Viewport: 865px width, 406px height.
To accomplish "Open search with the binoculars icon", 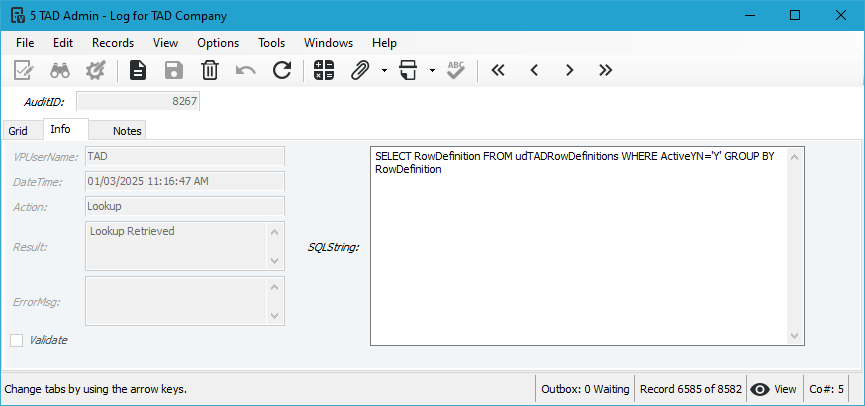I will point(60,71).
